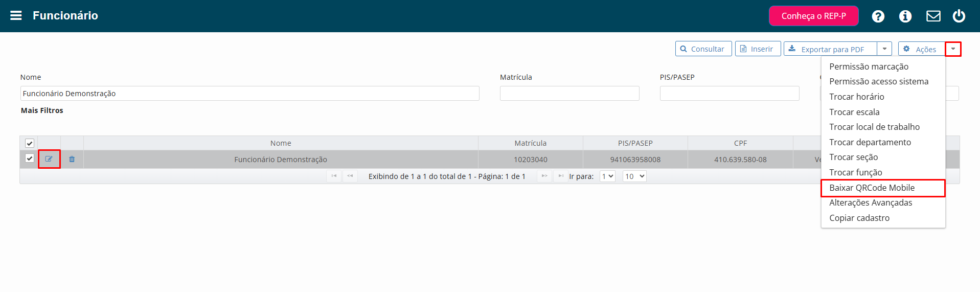Sort by the Nome column header
Screen dimensions: 980x292
[x=281, y=143]
